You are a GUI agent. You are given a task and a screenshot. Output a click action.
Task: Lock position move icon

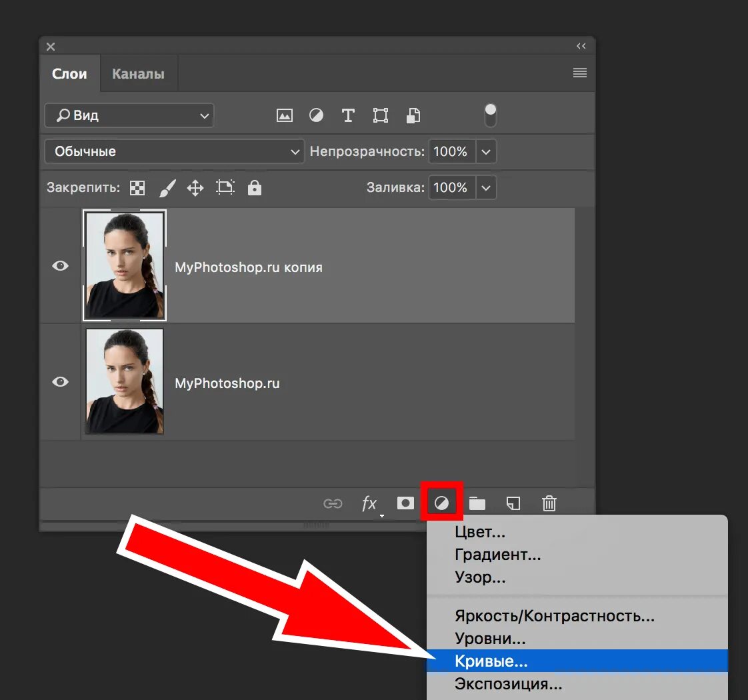click(195, 188)
